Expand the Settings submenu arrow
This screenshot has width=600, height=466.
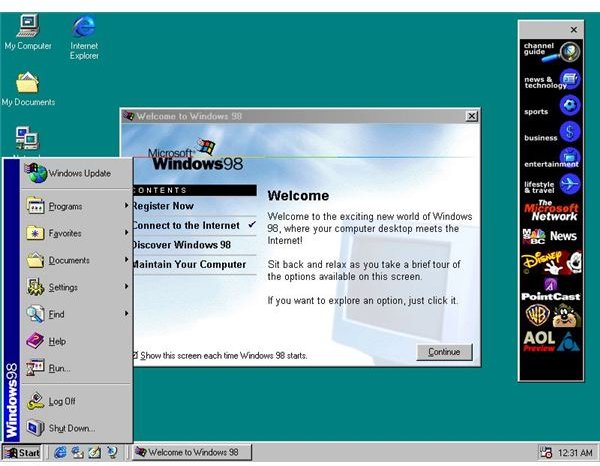[x=126, y=286]
